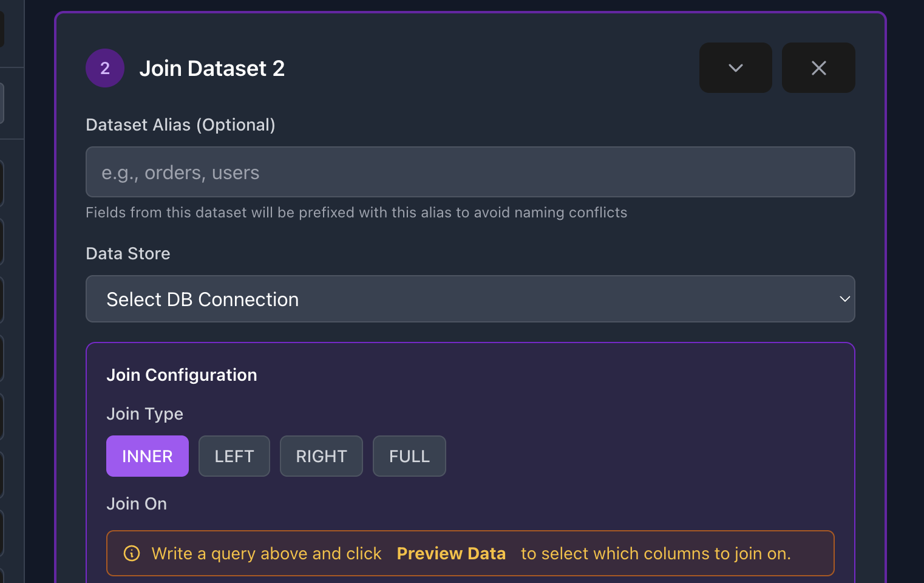Click the 'Write a query above' warning text

click(267, 553)
